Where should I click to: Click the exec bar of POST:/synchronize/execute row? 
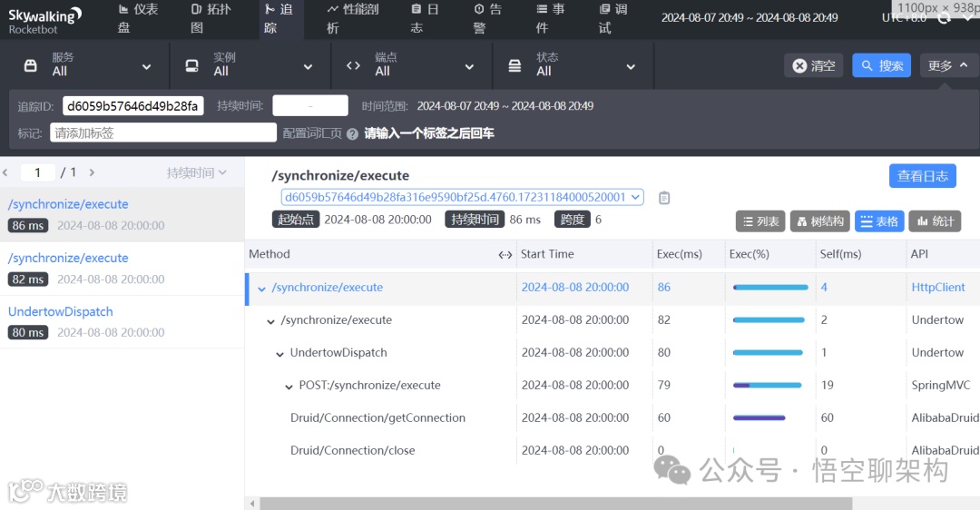[768, 385]
